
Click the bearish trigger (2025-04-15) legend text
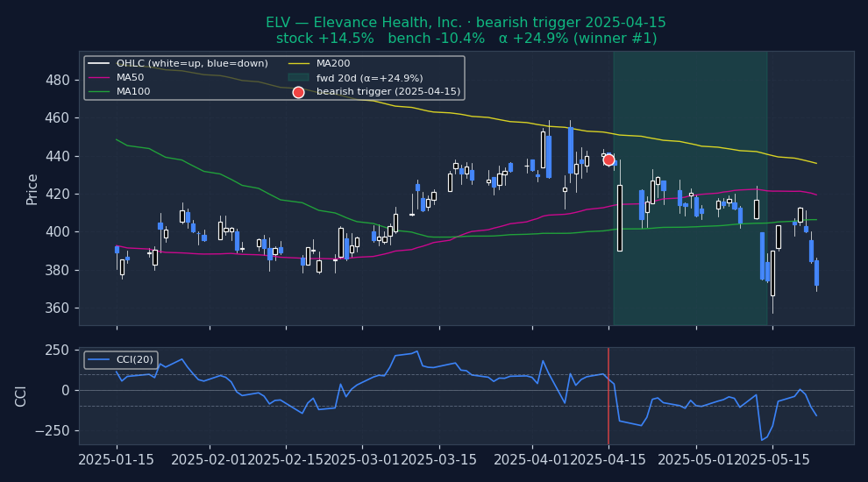click(x=388, y=92)
